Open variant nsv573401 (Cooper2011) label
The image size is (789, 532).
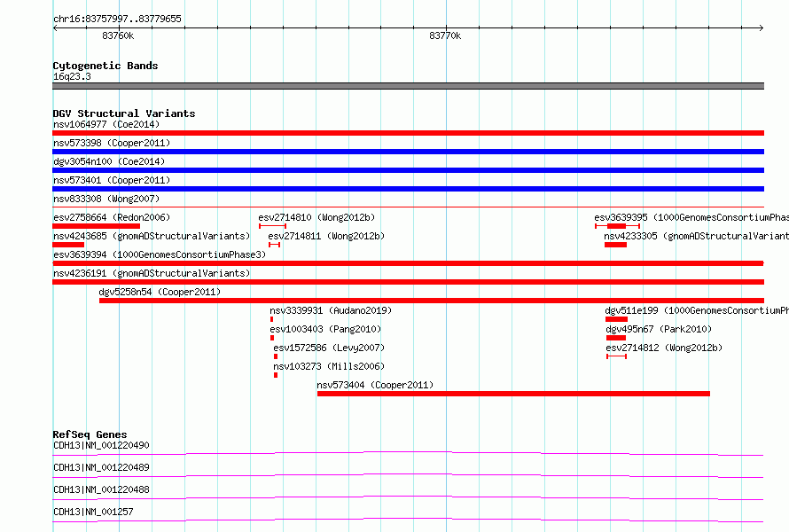[x=112, y=180]
